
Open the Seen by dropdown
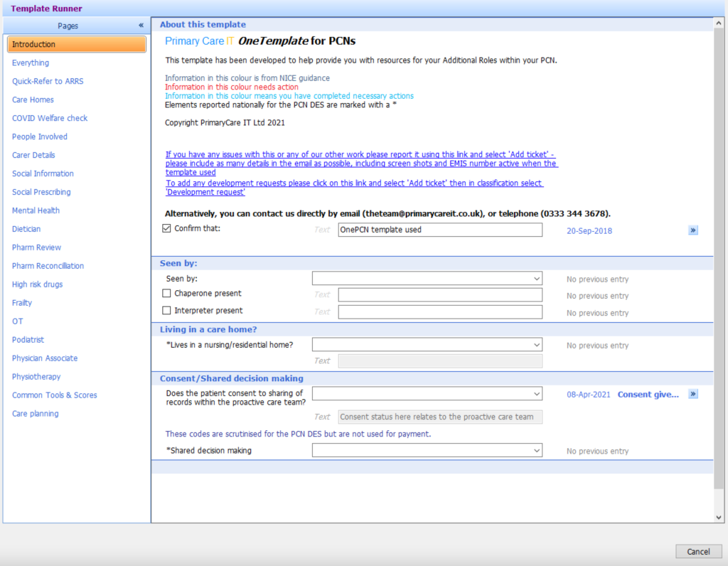(x=427, y=279)
